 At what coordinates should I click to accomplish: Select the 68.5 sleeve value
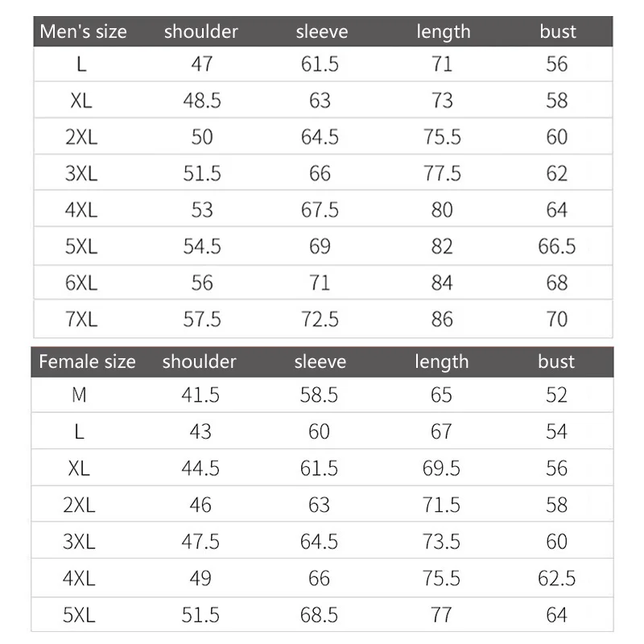(x=320, y=616)
